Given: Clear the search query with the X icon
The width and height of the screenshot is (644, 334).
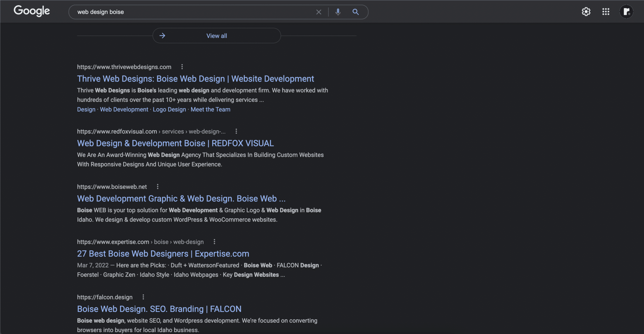Looking at the screenshot, I should 318,12.
